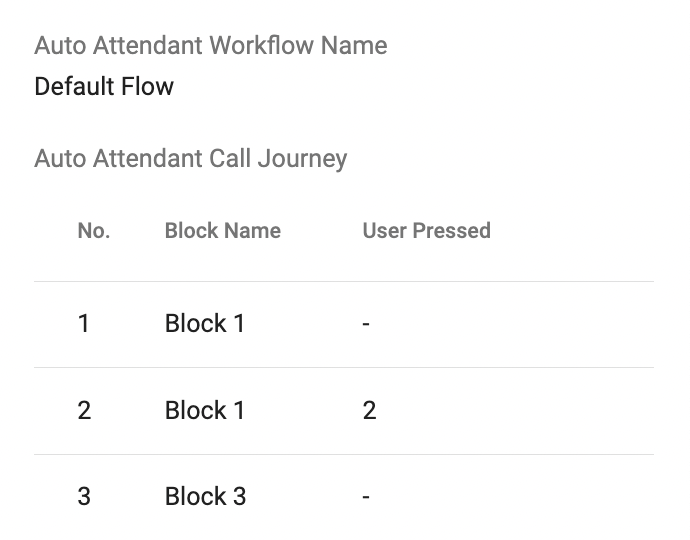
Task: Select row number 1 cell
Action: (x=84, y=323)
